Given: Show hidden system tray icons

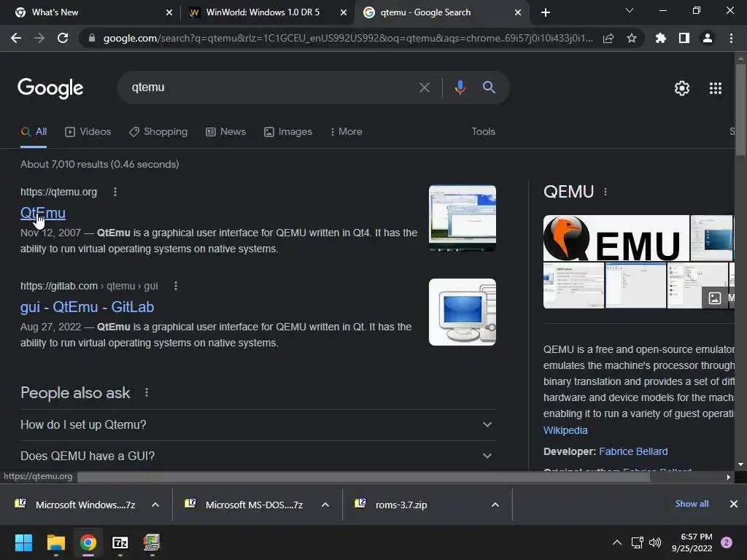Looking at the screenshot, I should 617,542.
